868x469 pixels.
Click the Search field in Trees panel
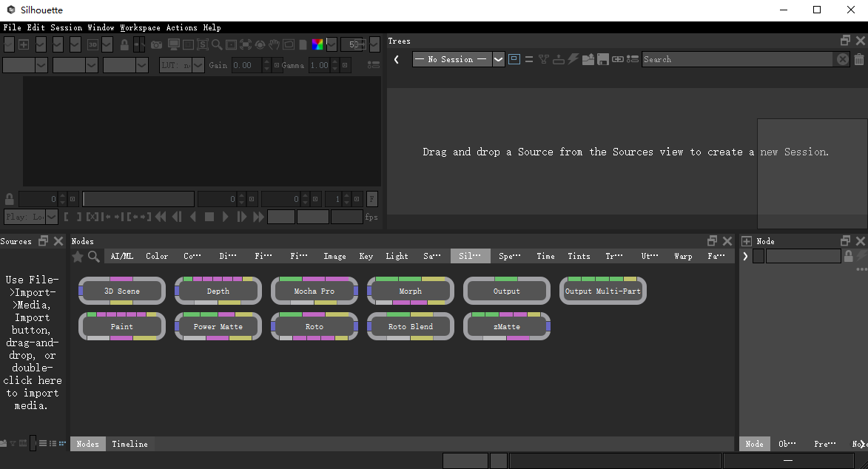tap(737, 59)
